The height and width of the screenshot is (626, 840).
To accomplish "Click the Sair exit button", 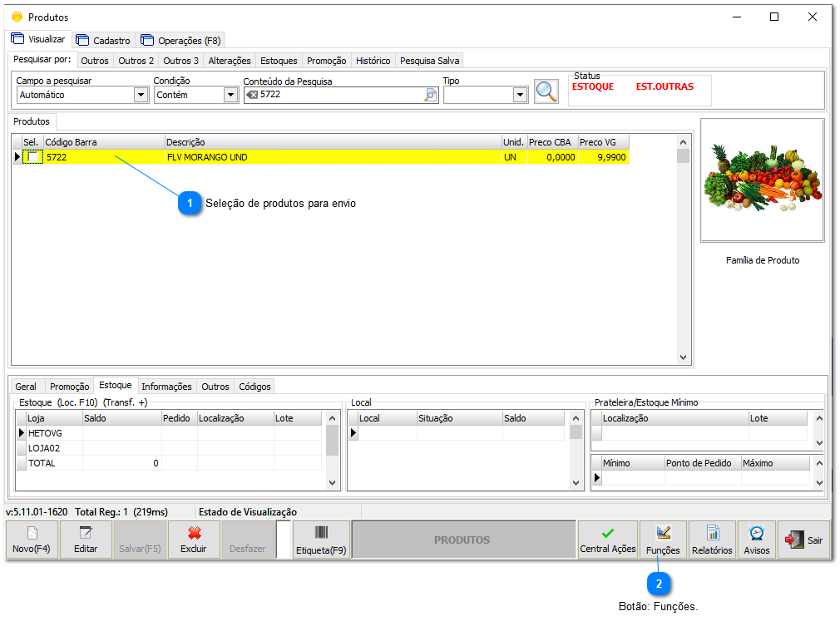I will tap(803, 540).
